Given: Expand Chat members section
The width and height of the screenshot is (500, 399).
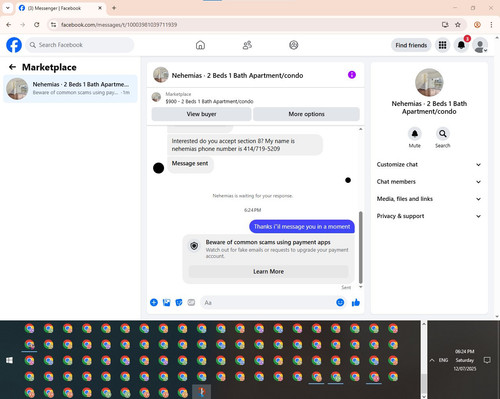Looking at the screenshot, I should click(x=429, y=182).
